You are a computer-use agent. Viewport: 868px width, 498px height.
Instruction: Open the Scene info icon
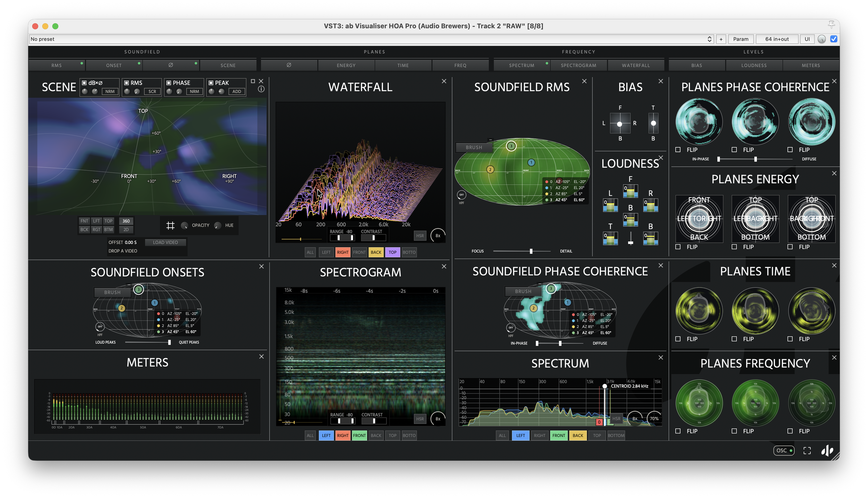point(261,89)
